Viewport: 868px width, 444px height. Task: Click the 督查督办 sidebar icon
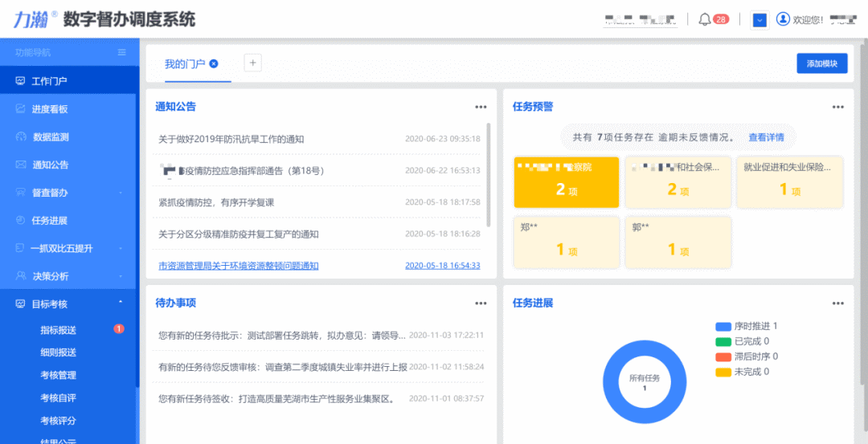(20, 193)
